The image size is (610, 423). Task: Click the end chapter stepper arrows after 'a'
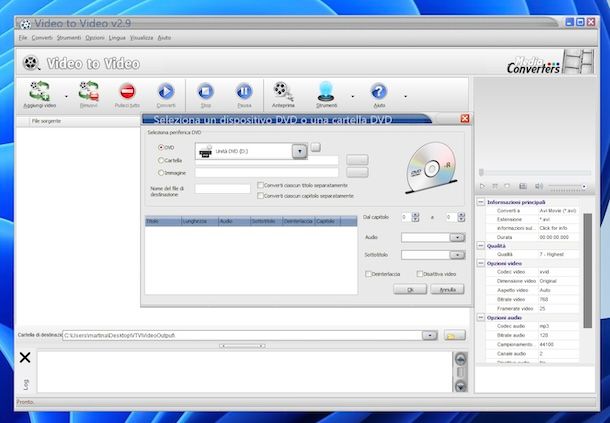click(461, 217)
